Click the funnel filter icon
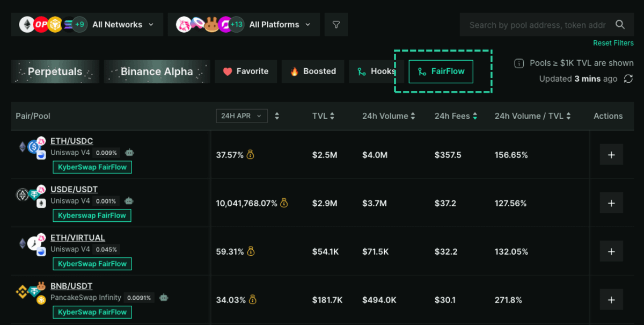 (x=336, y=25)
